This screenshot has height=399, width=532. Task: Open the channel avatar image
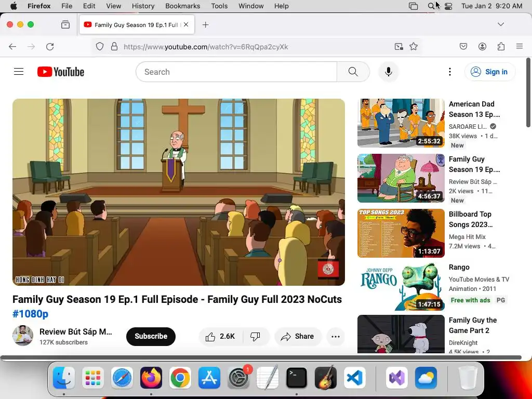pyautogui.click(x=23, y=336)
